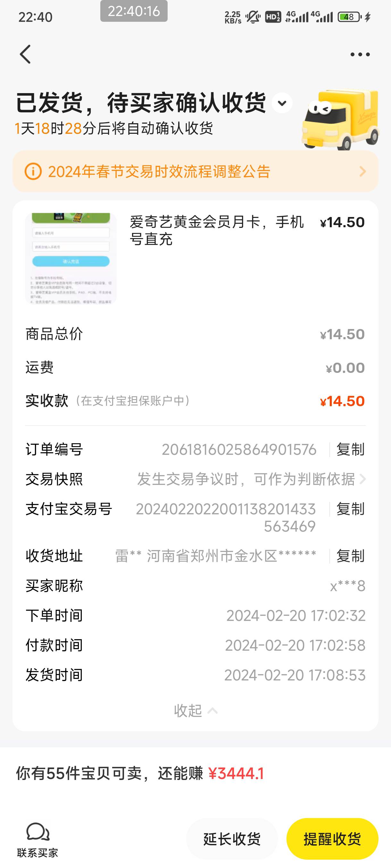Tap the battery indicator in status bar
The height and width of the screenshot is (868, 391).
tap(350, 17)
